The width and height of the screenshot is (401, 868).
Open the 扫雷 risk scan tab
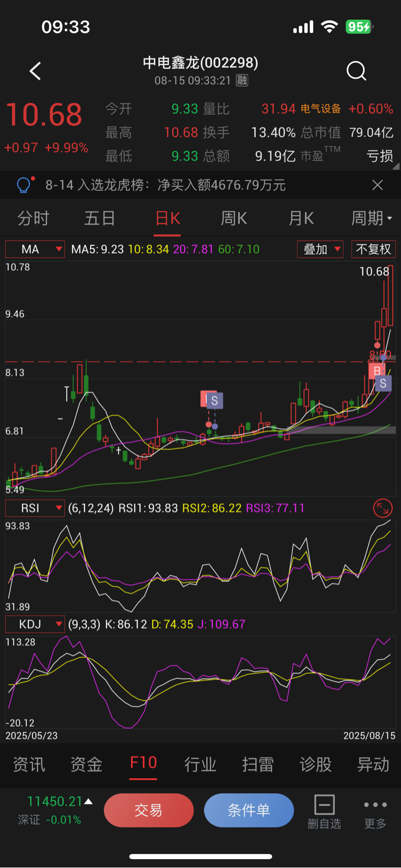pyautogui.click(x=258, y=765)
